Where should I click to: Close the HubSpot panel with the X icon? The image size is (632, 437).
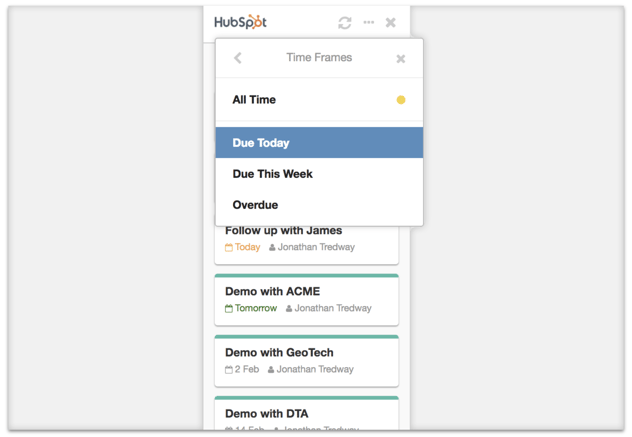click(391, 22)
